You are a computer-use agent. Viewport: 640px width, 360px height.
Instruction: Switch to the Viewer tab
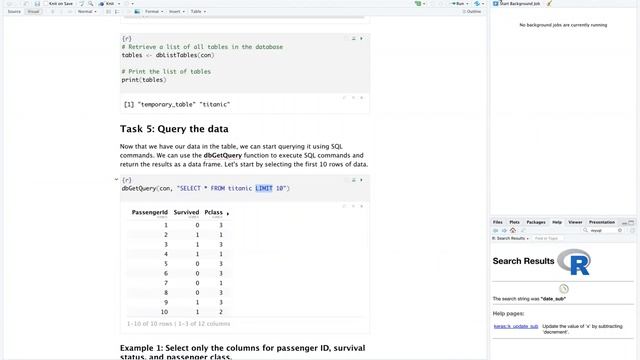[575, 222]
